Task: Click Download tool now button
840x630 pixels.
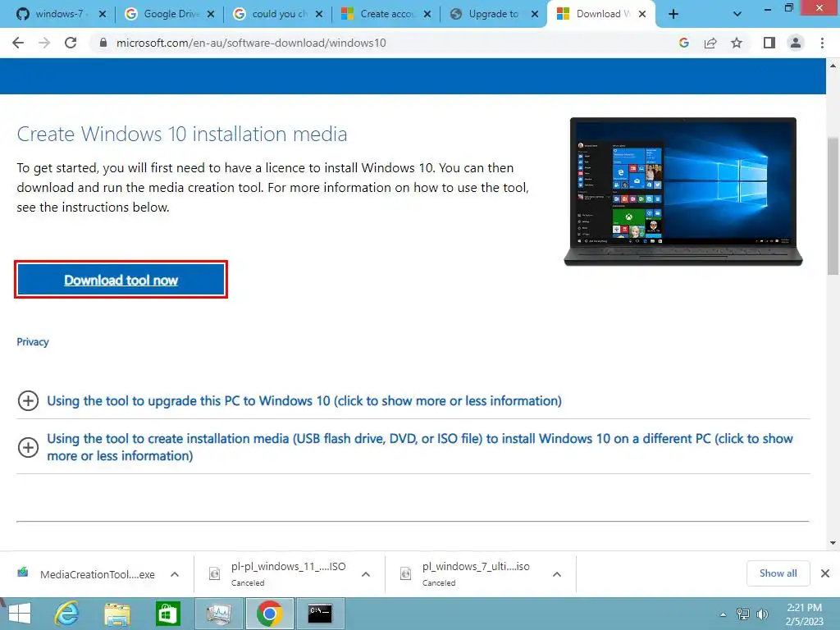Action: (x=121, y=280)
